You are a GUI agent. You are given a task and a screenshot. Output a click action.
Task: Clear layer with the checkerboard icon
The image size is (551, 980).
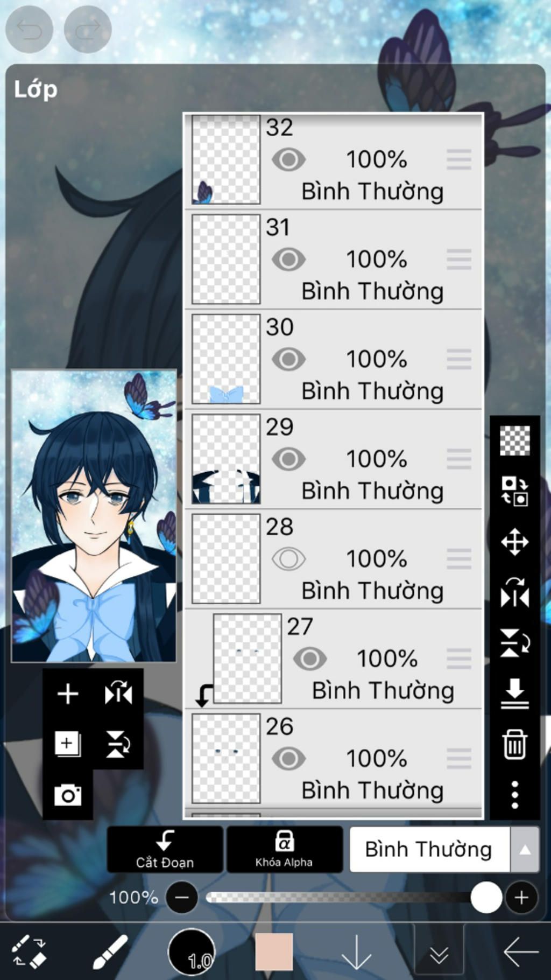coord(515,440)
